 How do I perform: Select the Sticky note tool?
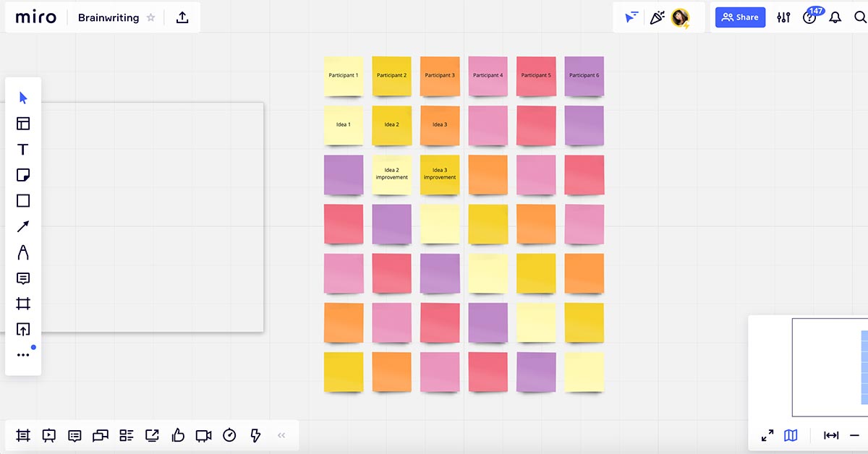coord(23,175)
